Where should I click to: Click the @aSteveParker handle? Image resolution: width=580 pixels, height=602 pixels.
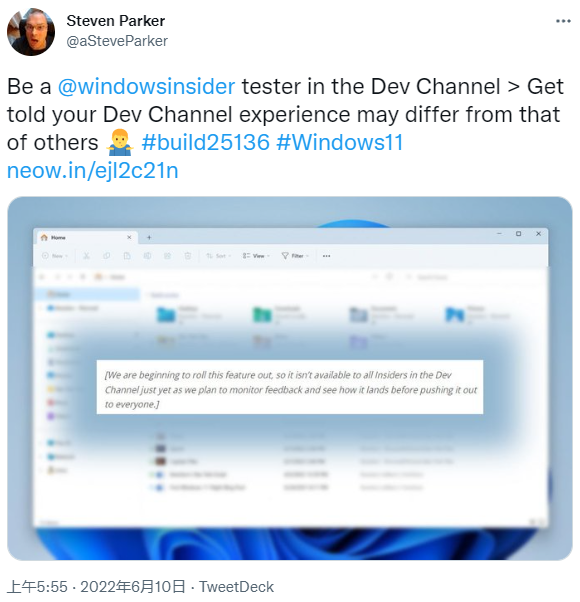tap(117, 41)
